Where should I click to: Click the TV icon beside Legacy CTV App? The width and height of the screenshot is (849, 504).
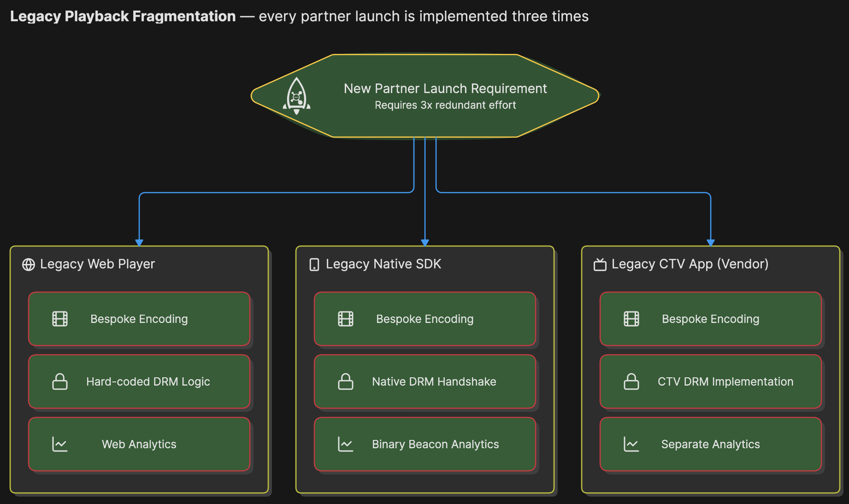tap(600, 264)
